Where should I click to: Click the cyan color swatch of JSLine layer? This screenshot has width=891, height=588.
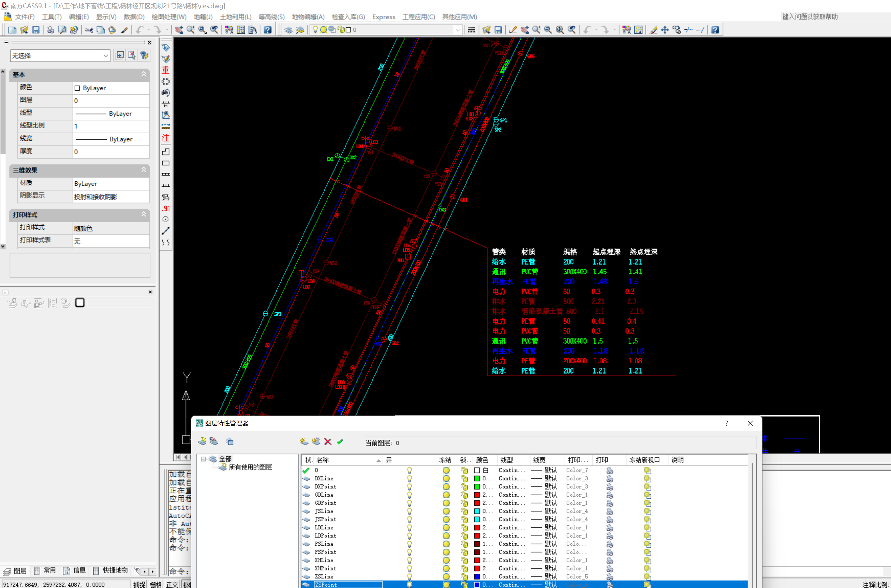click(477, 511)
